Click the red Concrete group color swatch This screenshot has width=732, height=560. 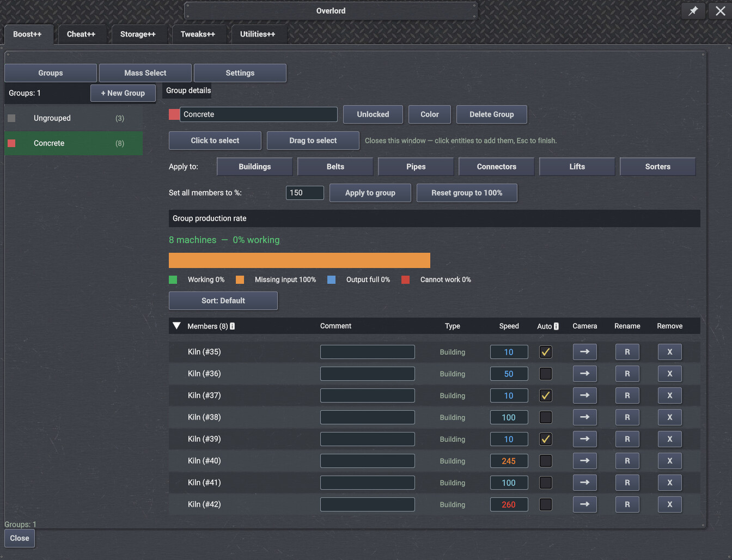pyautogui.click(x=174, y=114)
